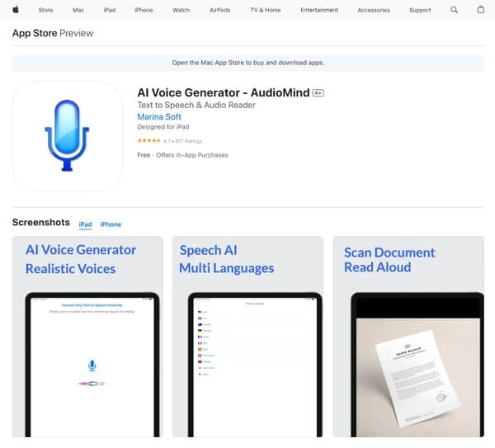495x448 pixels.
Task: Open the Speech AI Multi Languages screenshot
Action: [x=247, y=337]
